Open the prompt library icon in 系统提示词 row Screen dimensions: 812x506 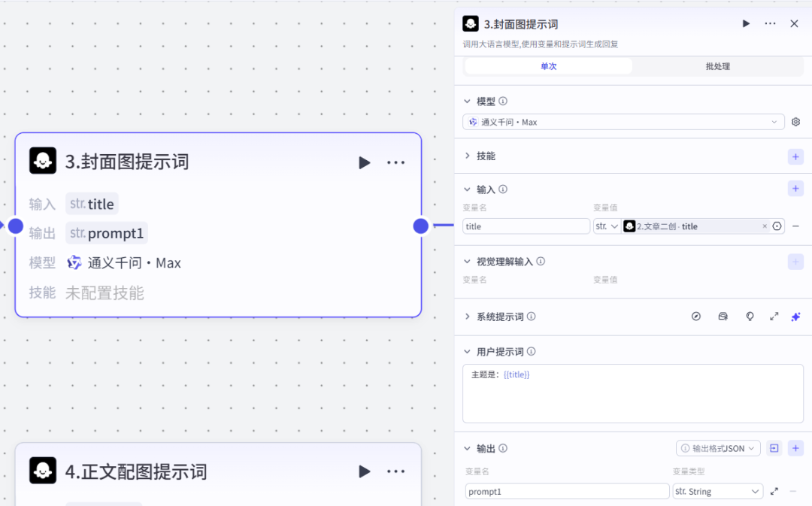(x=723, y=317)
